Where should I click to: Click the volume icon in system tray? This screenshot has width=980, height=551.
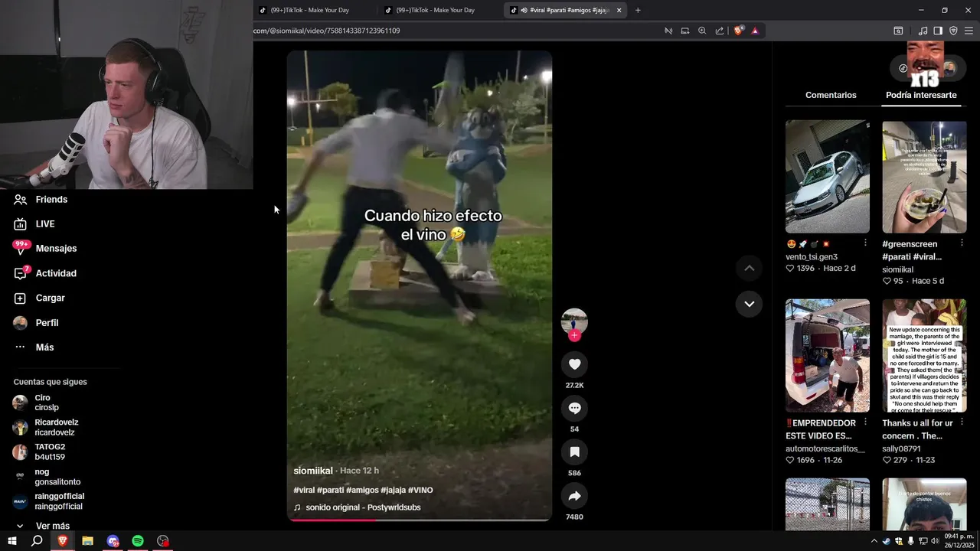pos(935,541)
